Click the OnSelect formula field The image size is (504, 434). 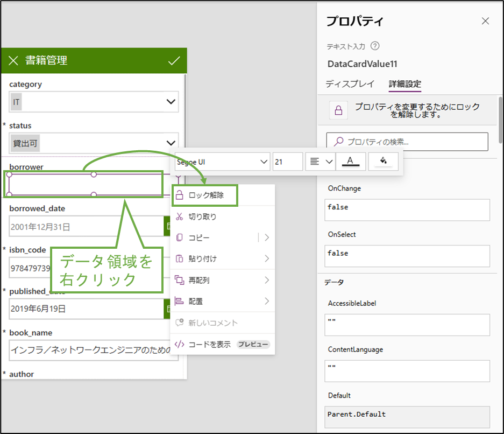pyautogui.click(x=407, y=256)
